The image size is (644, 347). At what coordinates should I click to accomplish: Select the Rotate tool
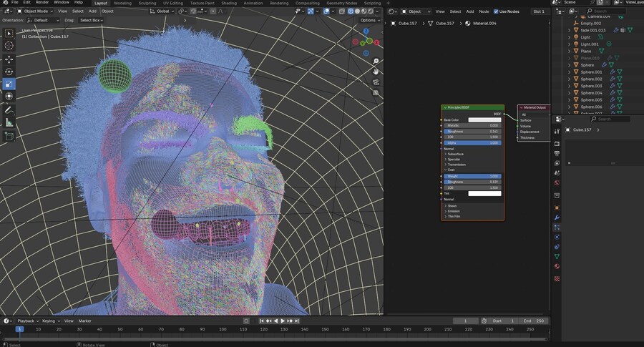(x=9, y=72)
